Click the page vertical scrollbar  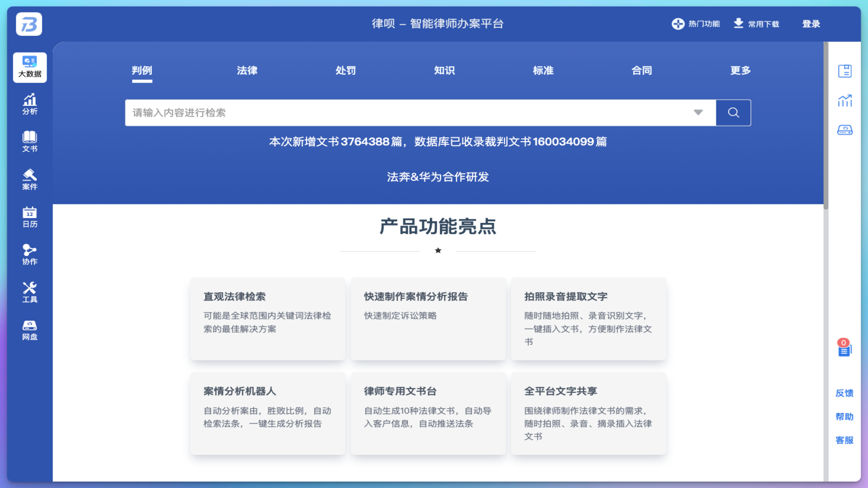click(x=826, y=126)
